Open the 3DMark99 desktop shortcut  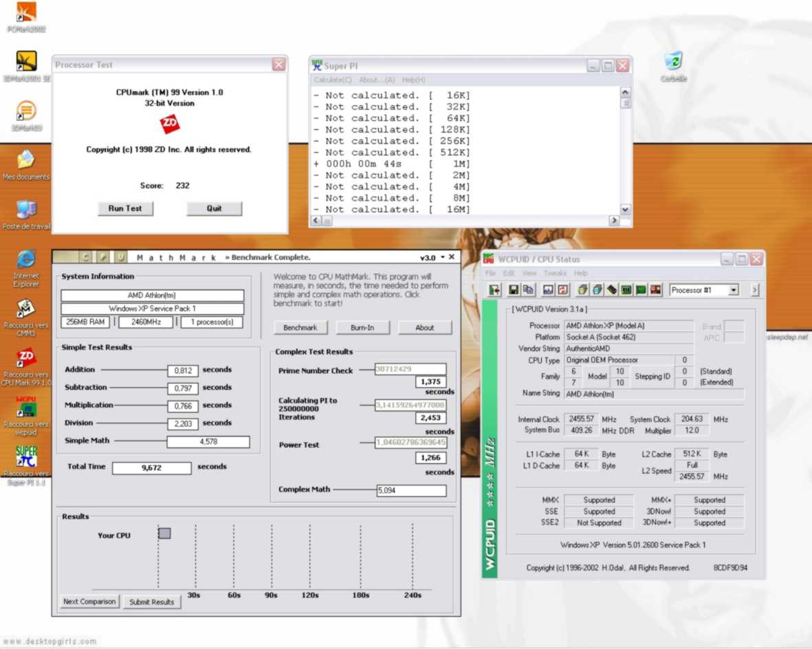26,116
